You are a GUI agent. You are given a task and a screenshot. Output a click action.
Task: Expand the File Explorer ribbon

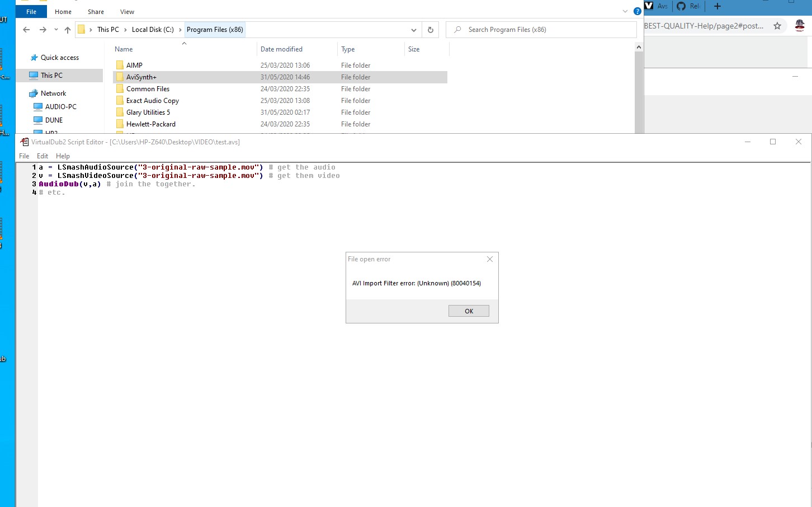[x=625, y=11]
